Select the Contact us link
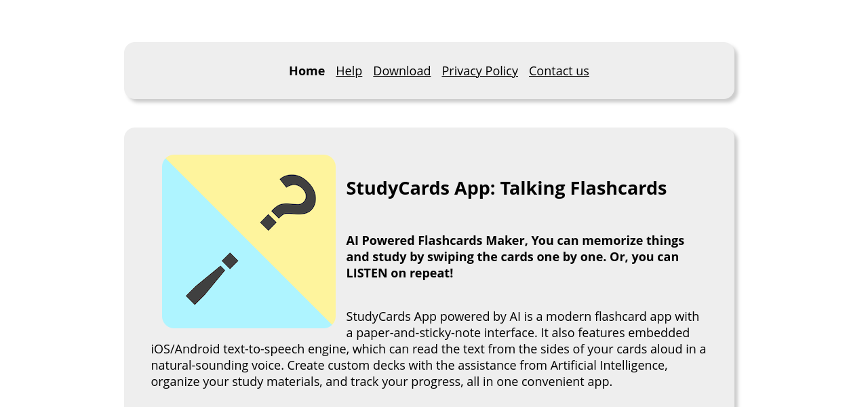 pos(559,71)
